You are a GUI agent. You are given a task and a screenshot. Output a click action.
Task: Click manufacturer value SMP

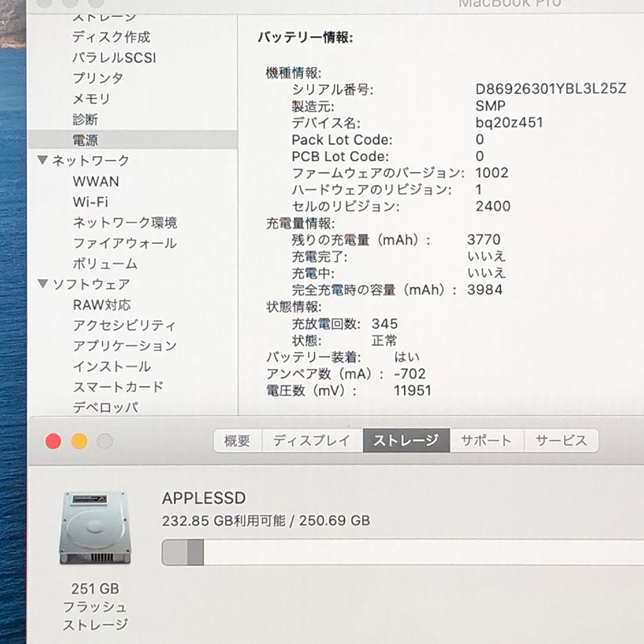490,106
